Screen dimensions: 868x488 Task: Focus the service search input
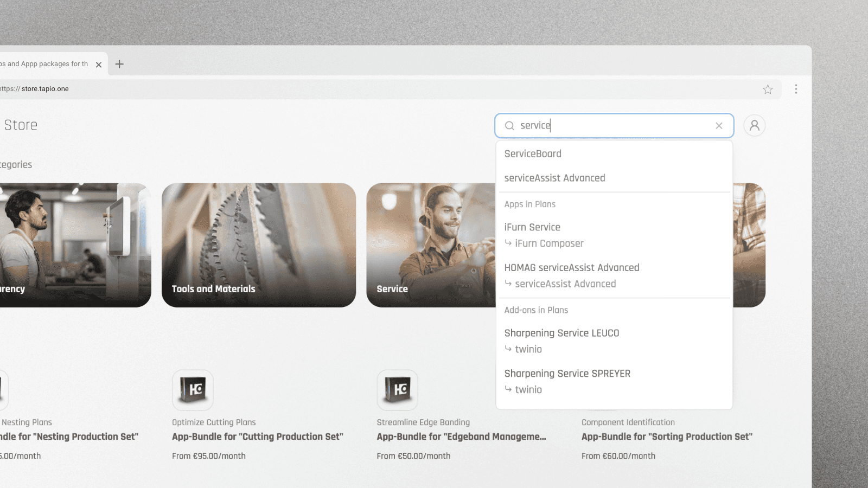tap(614, 126)
